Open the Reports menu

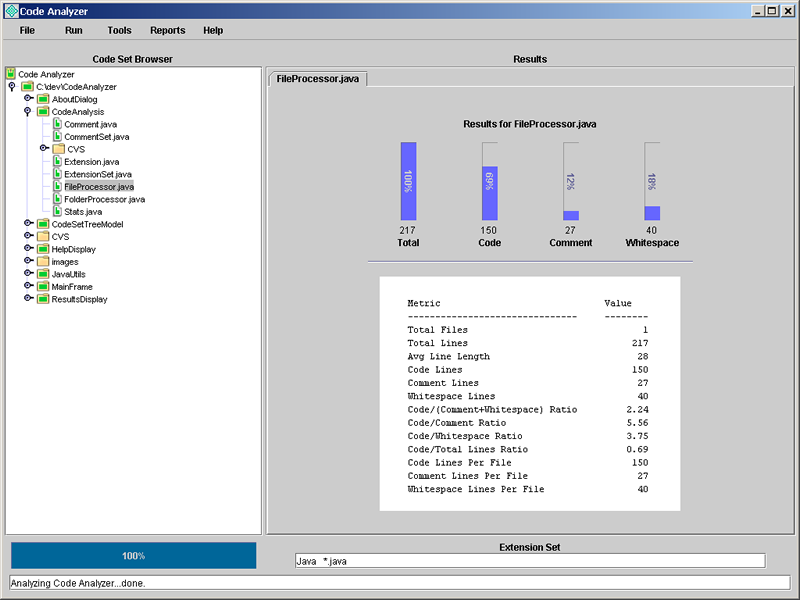click(x=167, y=30)
